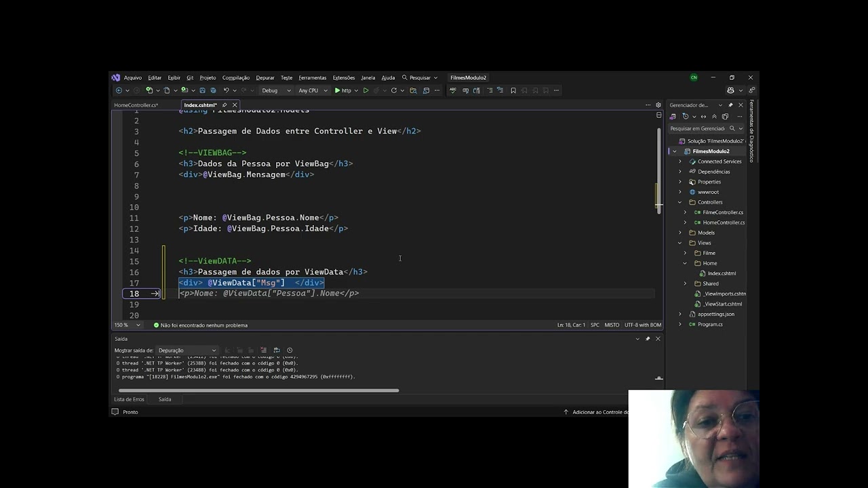This screenshot has height=488, width=868.
Task: Open the Depurar menu
Action: click(x=265, y=77)
